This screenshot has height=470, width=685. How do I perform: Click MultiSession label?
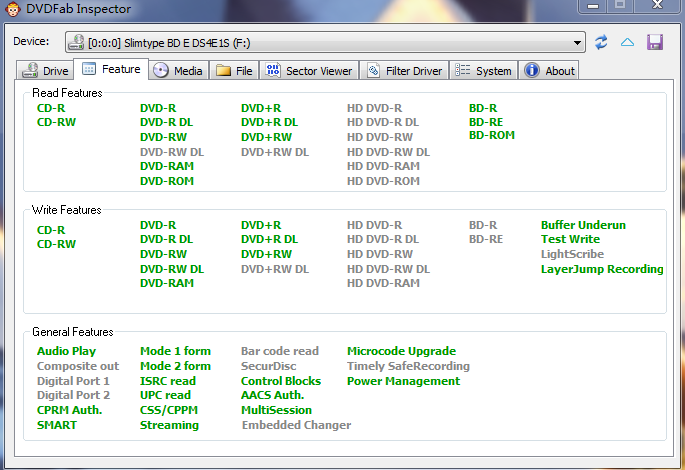coord(277,410)
